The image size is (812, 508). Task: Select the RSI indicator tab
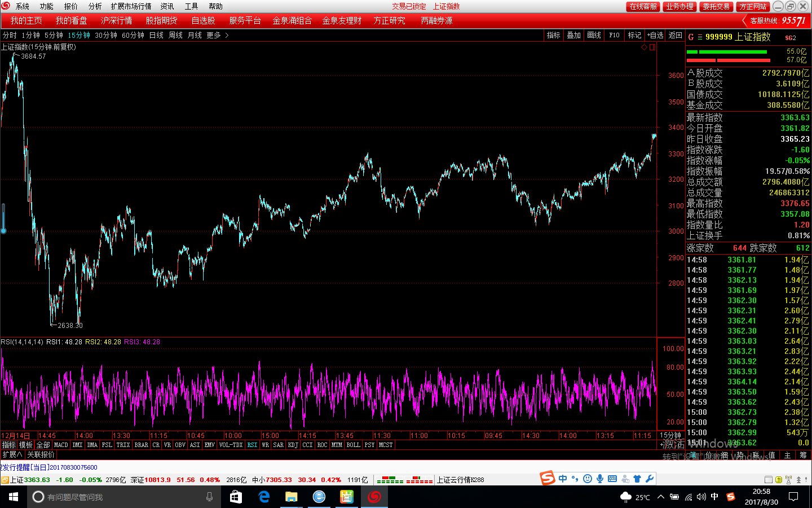click(252, 445)
